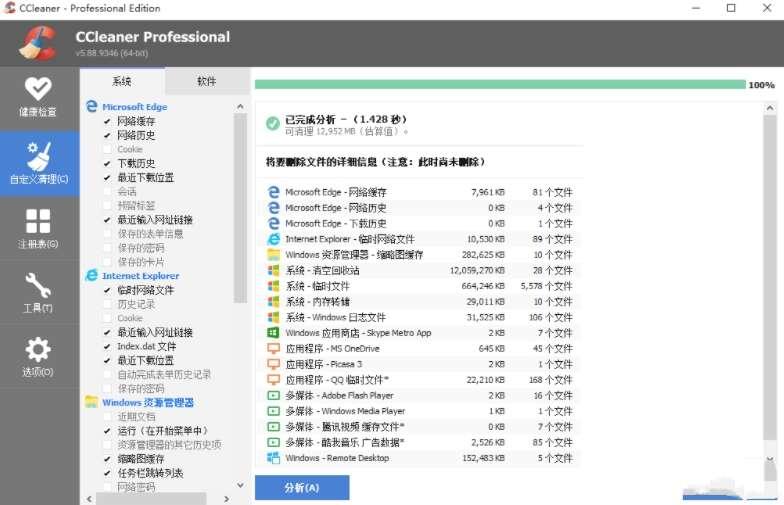
Task: Click IE icon in 临时网络文件 result row
Action: (274, 239)
